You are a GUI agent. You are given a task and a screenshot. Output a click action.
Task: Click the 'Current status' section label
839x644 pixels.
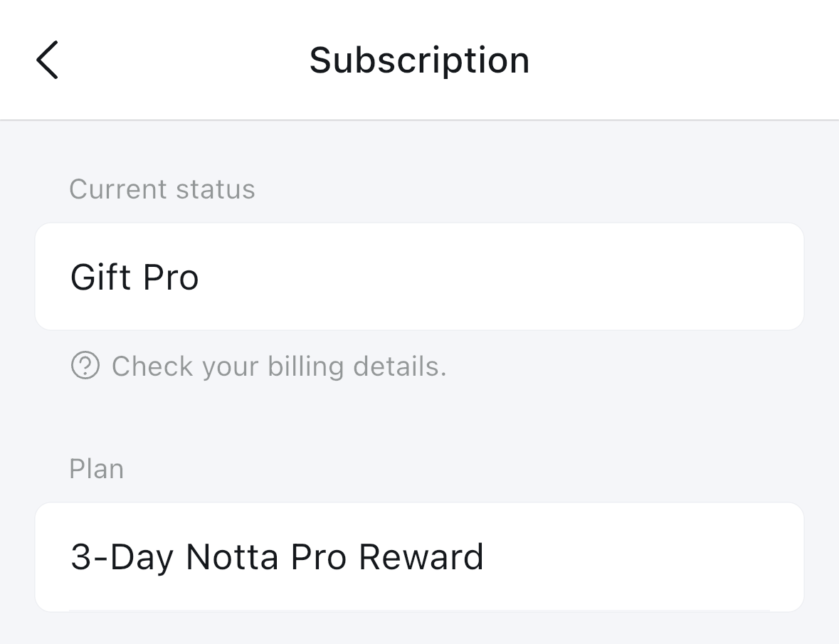162,189
